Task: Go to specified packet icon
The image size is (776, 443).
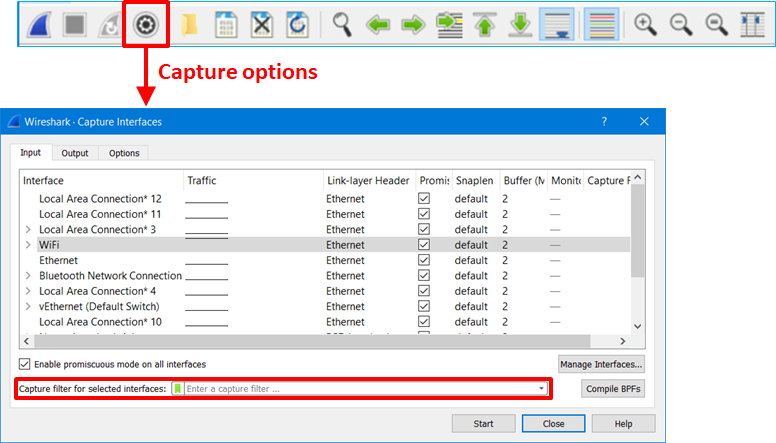Action: (x=449, y=24)
